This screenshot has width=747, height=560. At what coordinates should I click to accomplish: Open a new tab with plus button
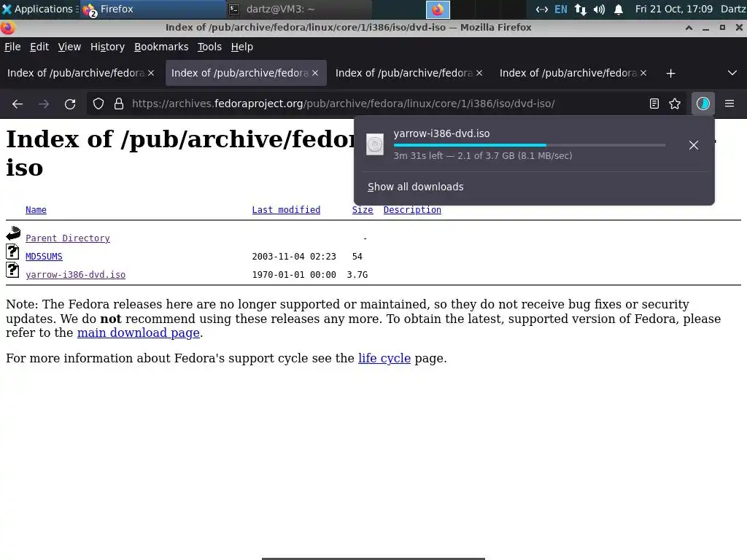[671, 74]
